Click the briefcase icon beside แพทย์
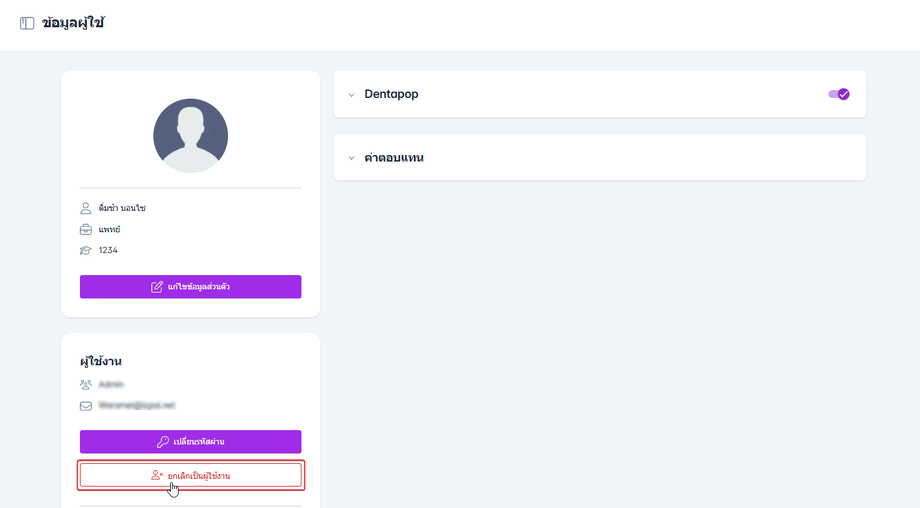Screen dimensions: 920x508 point(86,229)
